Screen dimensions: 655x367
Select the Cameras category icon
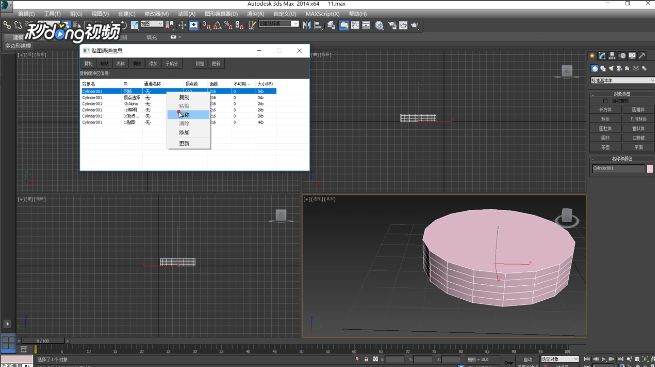pos(619,68)
